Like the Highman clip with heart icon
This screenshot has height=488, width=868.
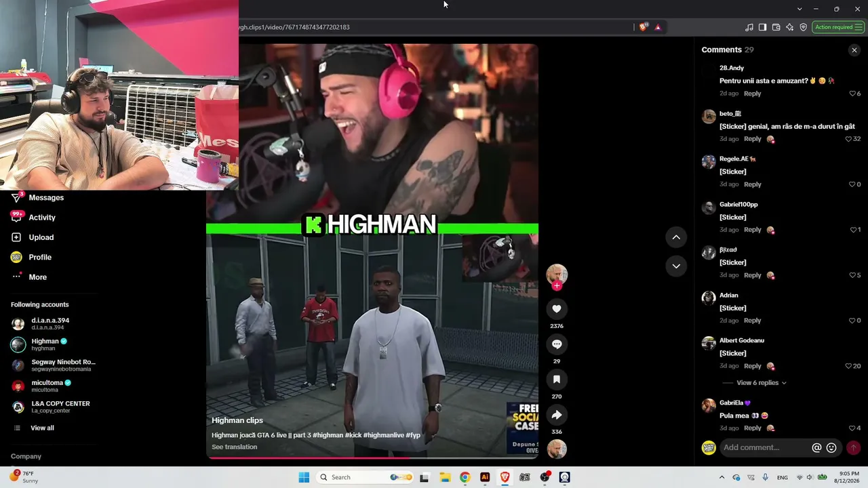pos(557,309)
